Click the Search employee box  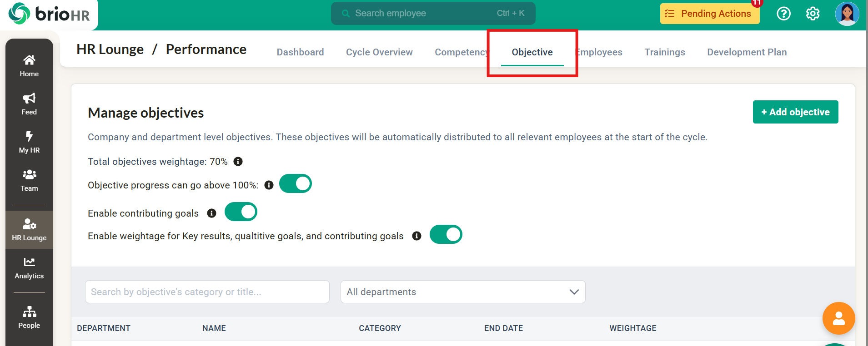point(433,14)
